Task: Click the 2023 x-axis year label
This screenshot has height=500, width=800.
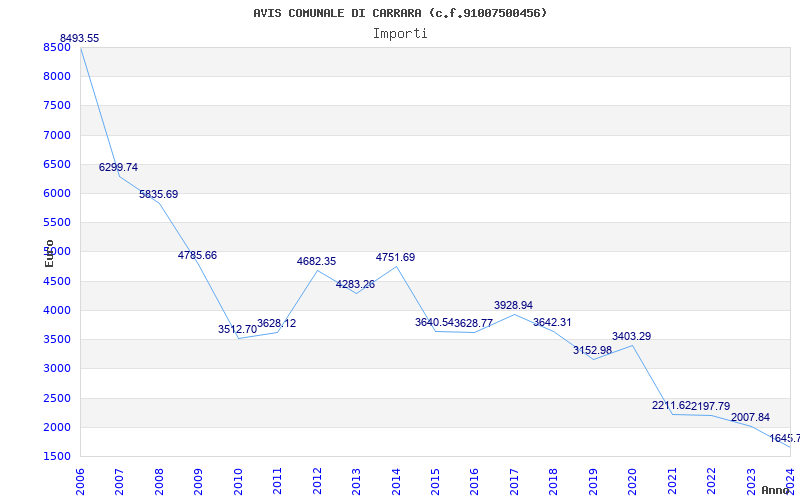Action: [x=751, y=481]
